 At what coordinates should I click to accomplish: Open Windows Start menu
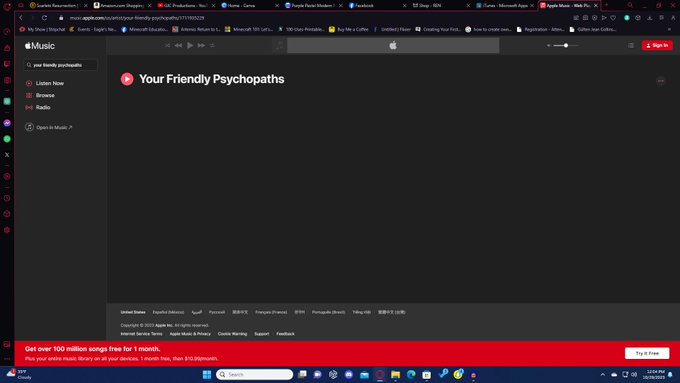(207, 374)
